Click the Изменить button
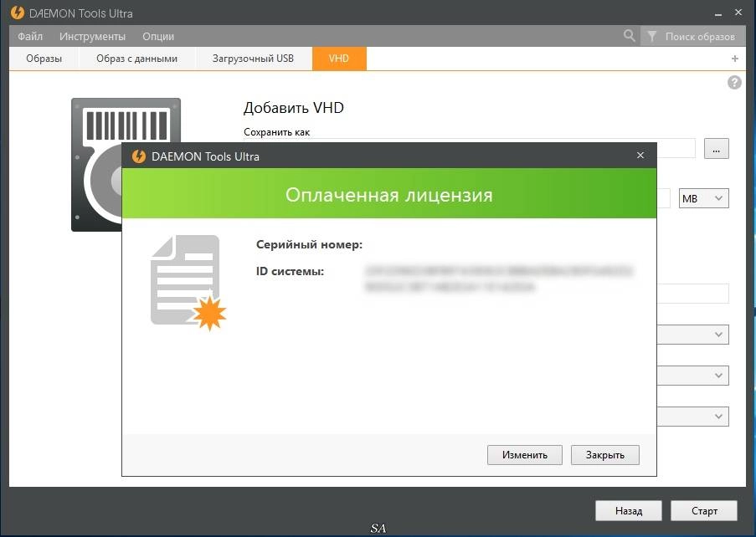Screen dimensions: 756x537 click(525, 455)
